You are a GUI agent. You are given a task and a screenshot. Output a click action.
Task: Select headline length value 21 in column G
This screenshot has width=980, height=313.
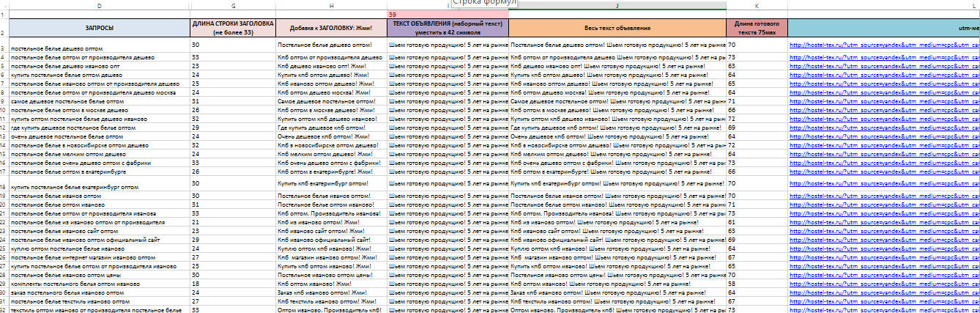point(232,221)
